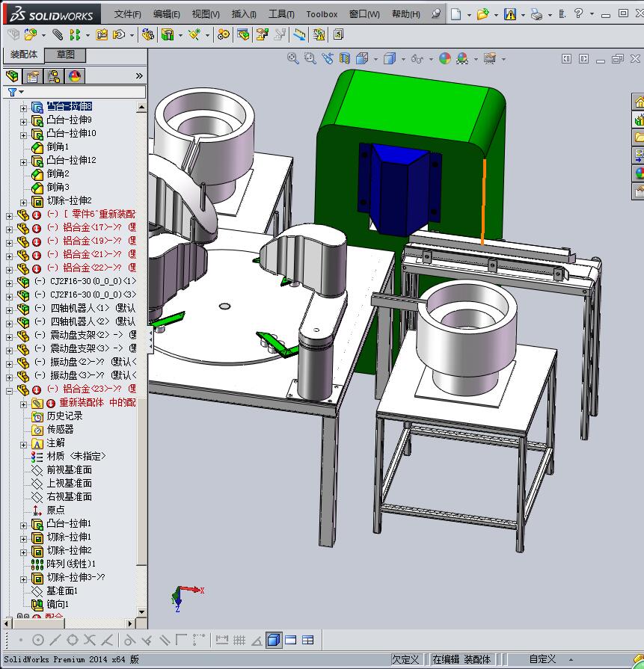Click the Help question mark icon
The width and height of the screenshot is (644, 669).
(x=578, y=13)
